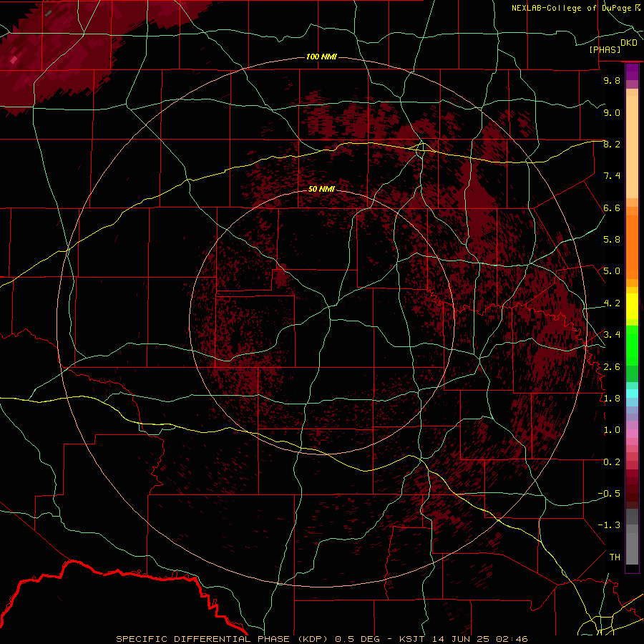Click the 5.0 value on the legend

point(612,271)
